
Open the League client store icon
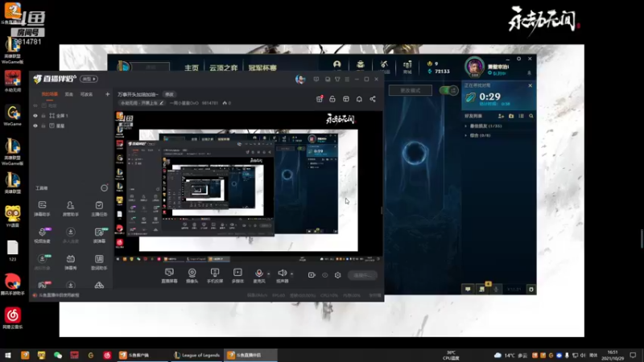tap(407, 66)
